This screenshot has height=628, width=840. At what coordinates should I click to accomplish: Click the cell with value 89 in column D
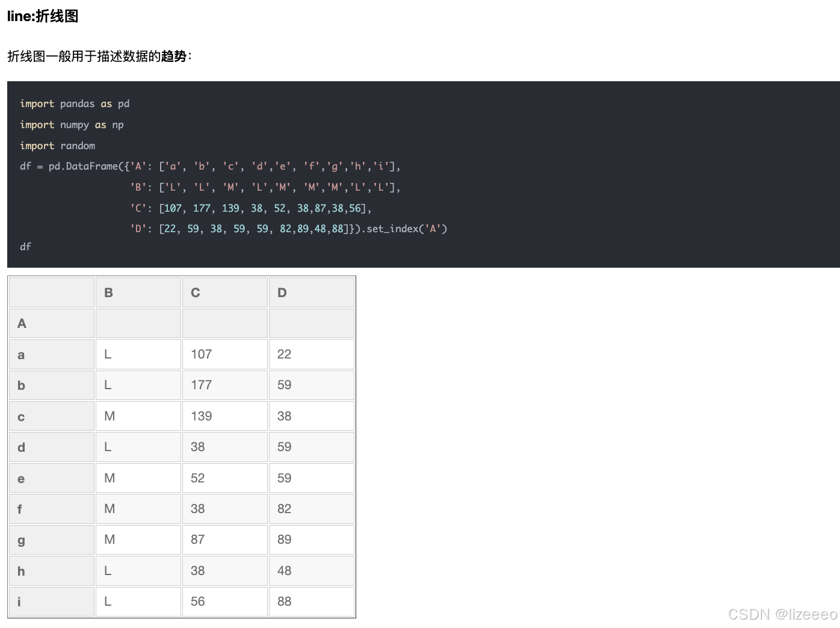tap(284, 540)
